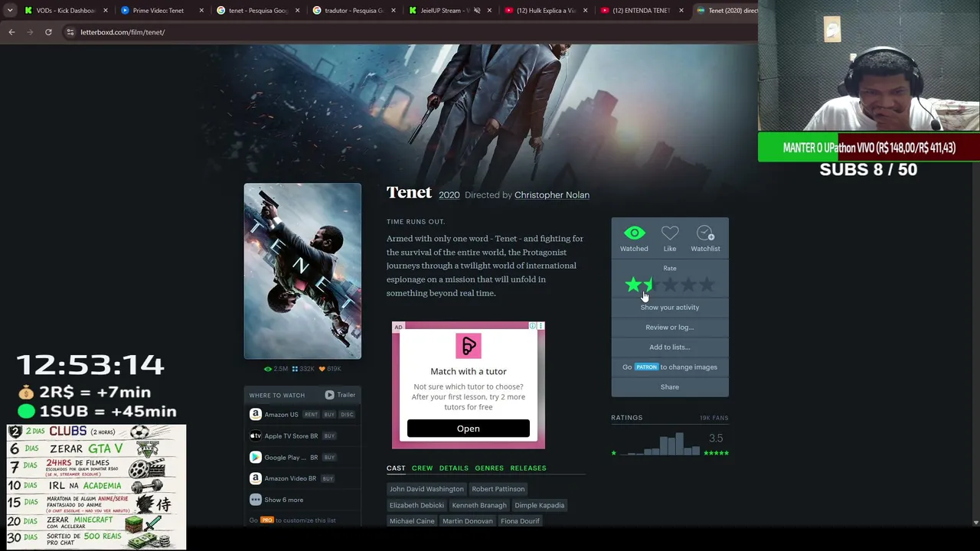Open Apple TV Store BR icon
The image size is (980, 551).
(256, 435)
